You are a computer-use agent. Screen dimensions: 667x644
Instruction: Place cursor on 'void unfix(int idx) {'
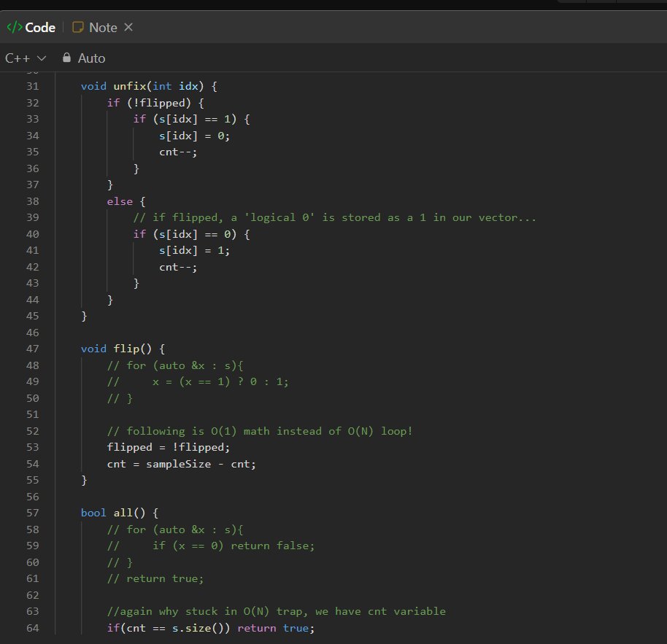150,86
